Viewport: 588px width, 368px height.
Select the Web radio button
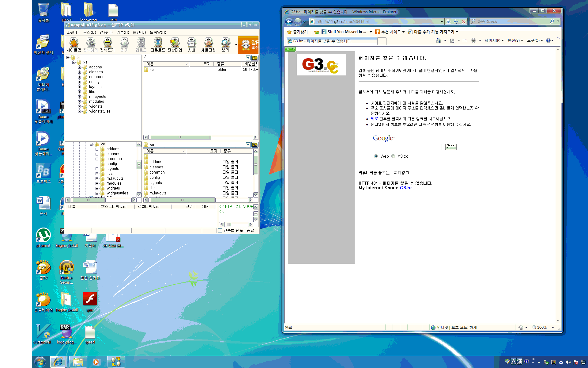click(376, 156)
